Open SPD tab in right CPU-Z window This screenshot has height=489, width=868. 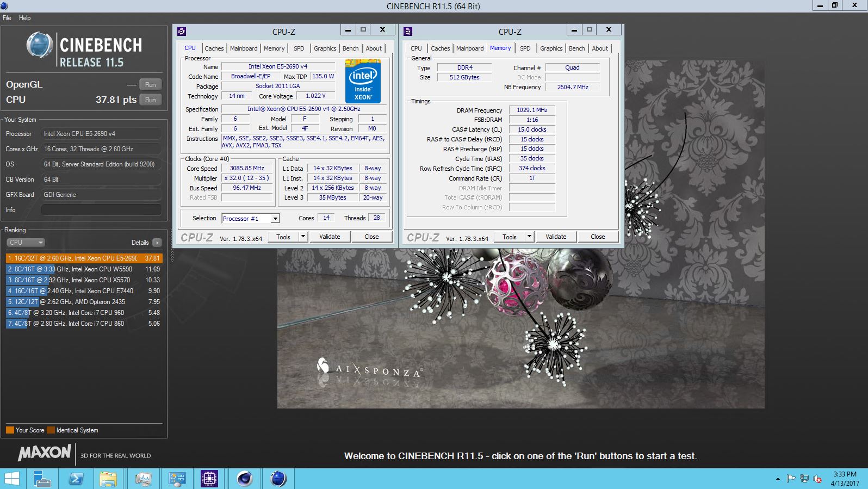click(525, 48)
